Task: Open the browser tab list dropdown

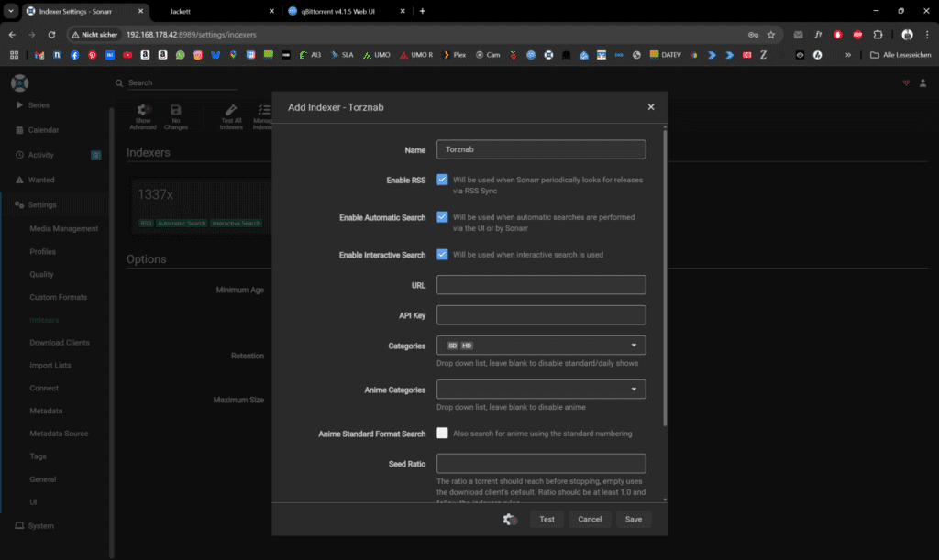Action: [x=11, y=11]
